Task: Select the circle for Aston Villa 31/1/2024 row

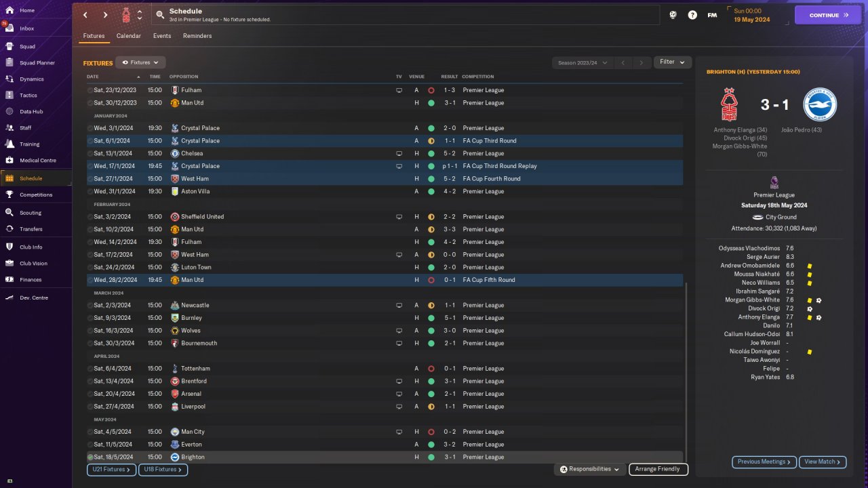Action: 90,191
